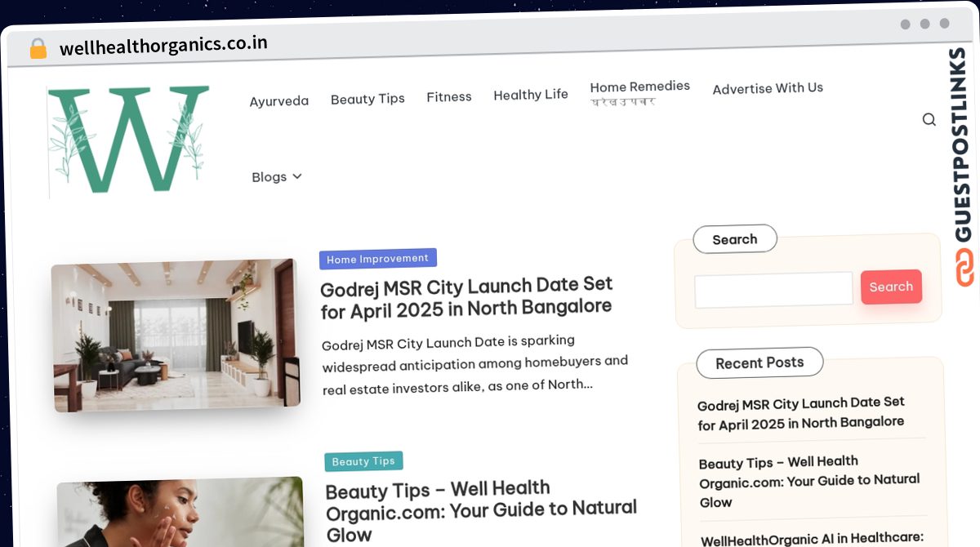Screen dimensions: 980x547
Task: Click the Recent Posts heading label
Action: [759, 362]
